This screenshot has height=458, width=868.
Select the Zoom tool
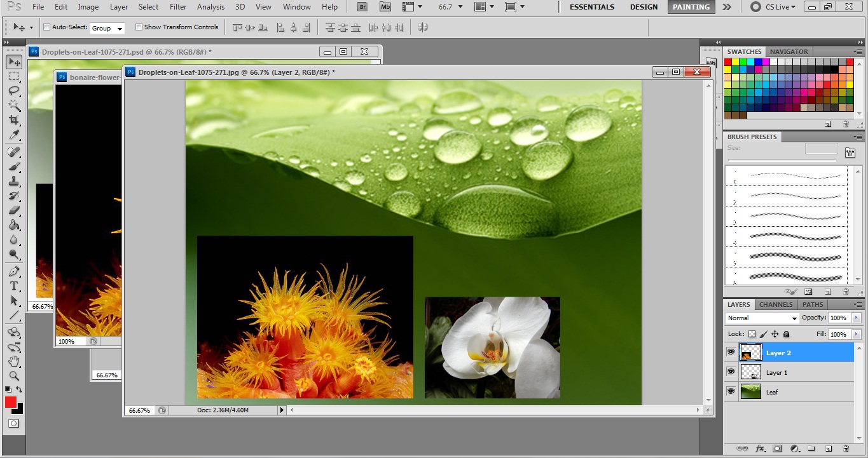[14, 376]
